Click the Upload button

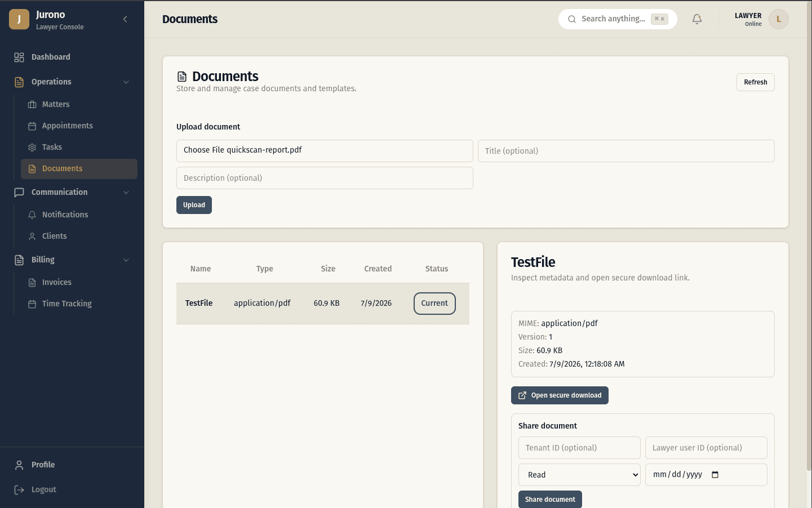(x=194, y=205)
